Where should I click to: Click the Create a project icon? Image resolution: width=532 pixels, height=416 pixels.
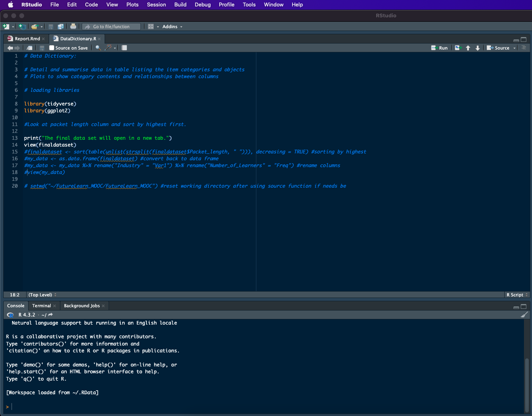23,27
